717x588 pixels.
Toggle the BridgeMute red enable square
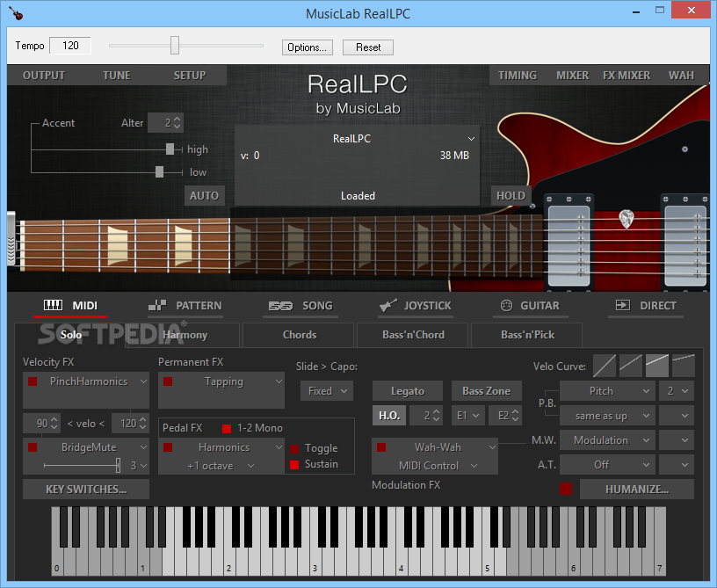33,447
